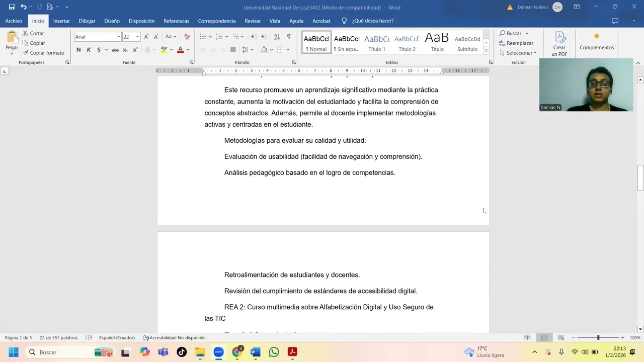Open the bullet list dropdown arrow
The height and width of the screenshot is (362, 644).
(x=210, y=37)
